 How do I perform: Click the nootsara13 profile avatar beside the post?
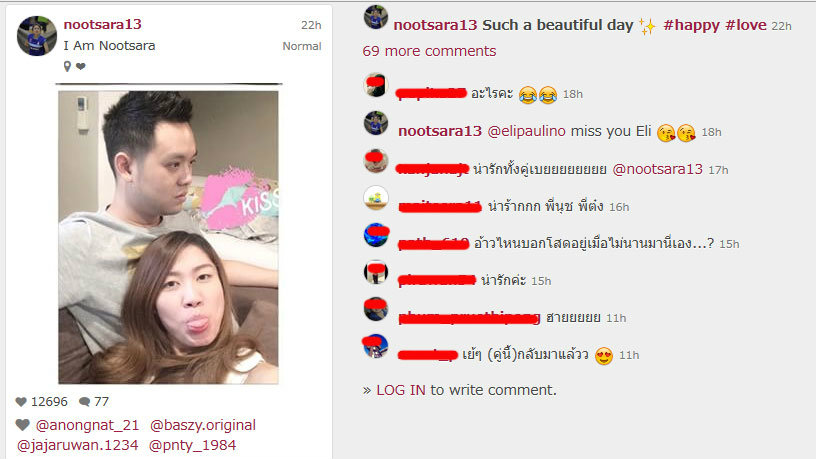[x=36, y=35]
